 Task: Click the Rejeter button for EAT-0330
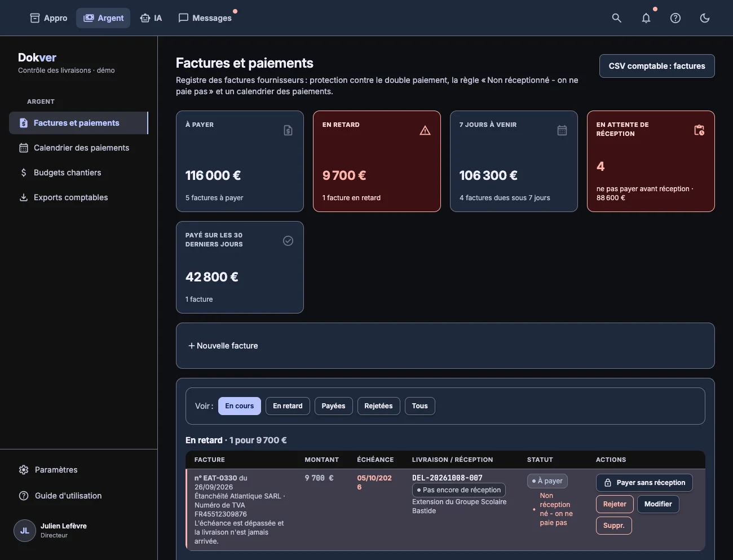point(615,504)
